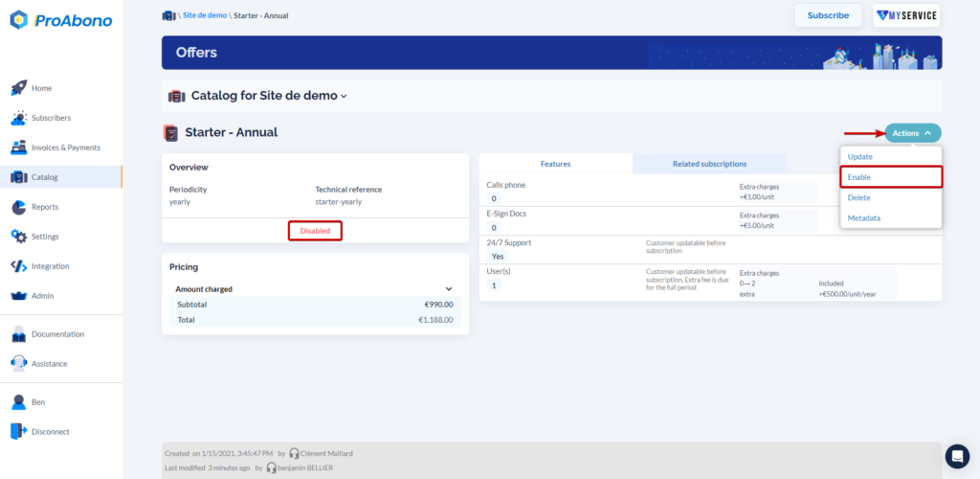This screenshot has width=980, height=479.
Task: Choose Enable from the Actions menu
Action: (x=891, y=177)
